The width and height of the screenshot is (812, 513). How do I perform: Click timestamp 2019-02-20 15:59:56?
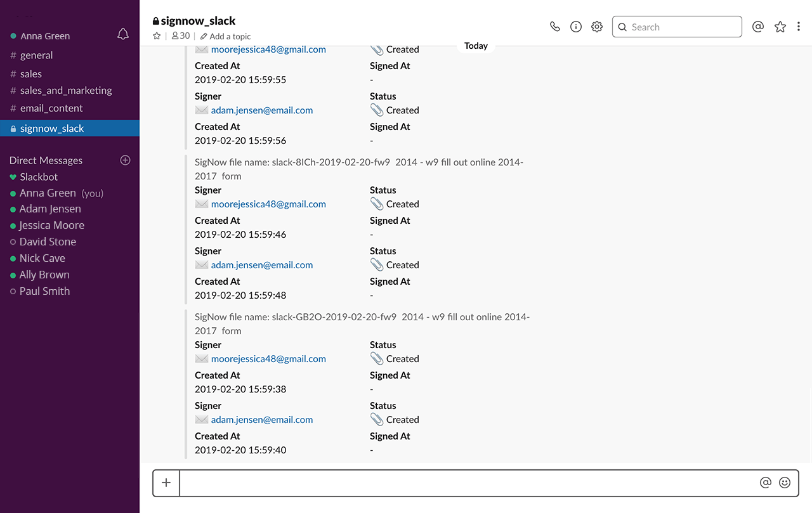pos(240,141)
